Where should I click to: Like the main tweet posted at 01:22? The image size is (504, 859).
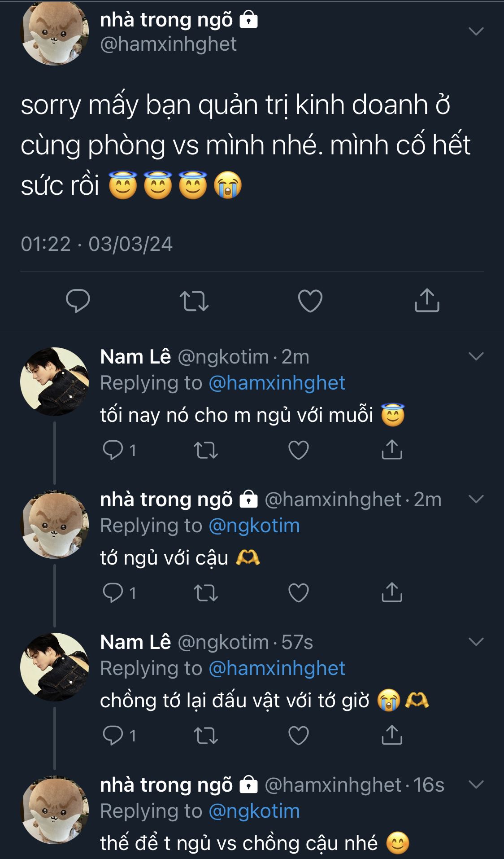pyautogui.click(x=310, y=301)
